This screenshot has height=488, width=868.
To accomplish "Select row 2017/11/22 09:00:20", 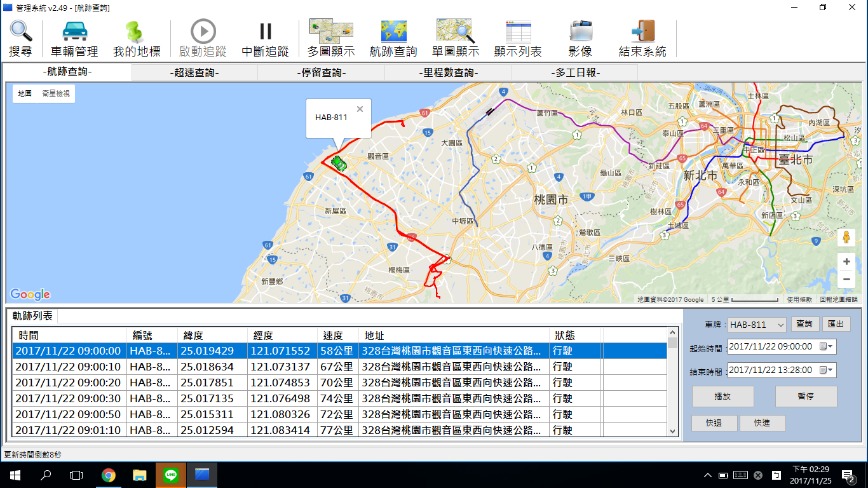I will click(x=340, y=383).
